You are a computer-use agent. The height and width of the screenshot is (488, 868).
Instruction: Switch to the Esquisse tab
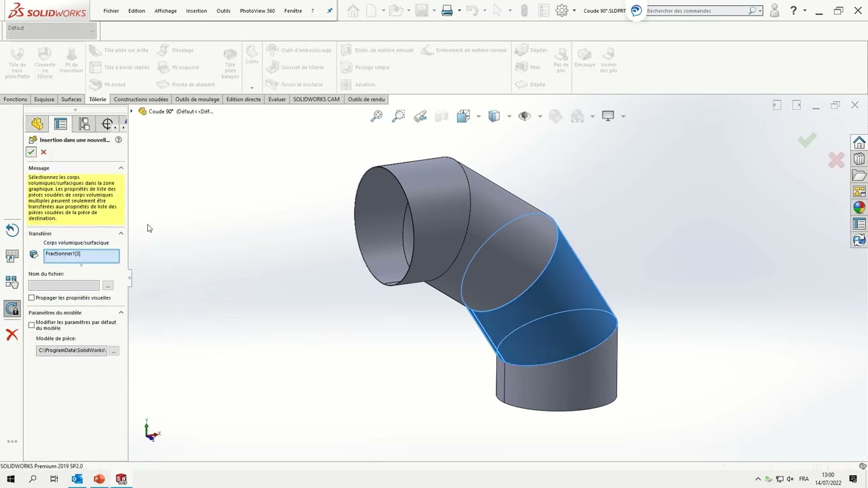44,99
